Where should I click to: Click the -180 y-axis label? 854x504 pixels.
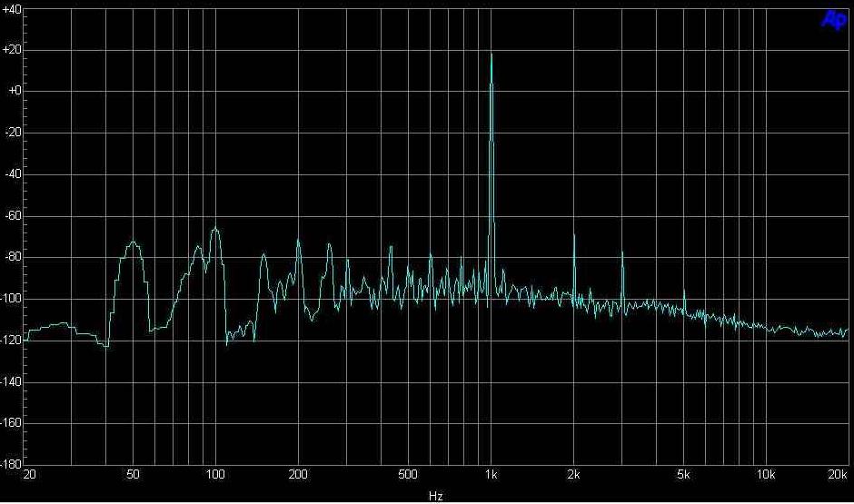pos(12,464)
